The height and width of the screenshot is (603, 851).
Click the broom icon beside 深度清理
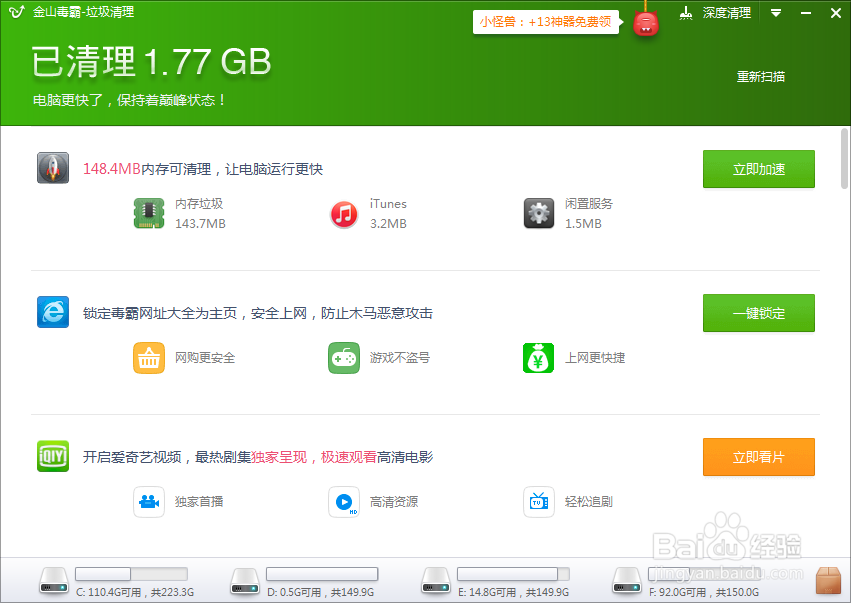pos(685,13)
